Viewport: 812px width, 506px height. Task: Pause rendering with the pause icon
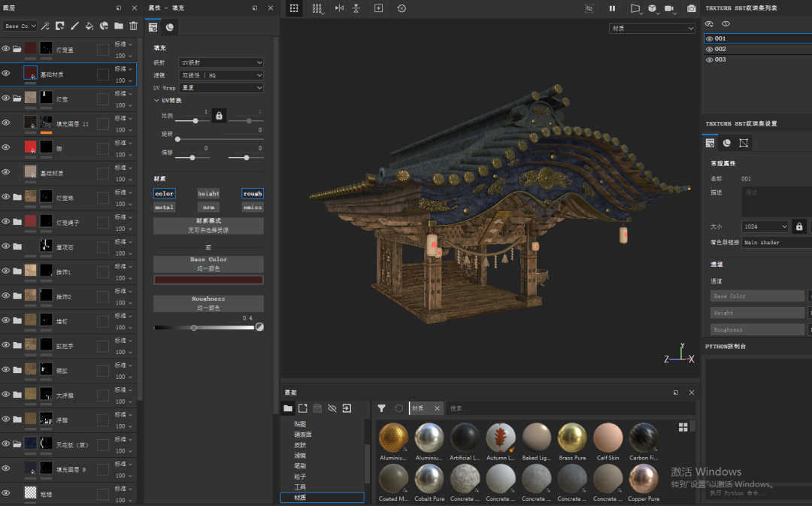click(612, 8)
